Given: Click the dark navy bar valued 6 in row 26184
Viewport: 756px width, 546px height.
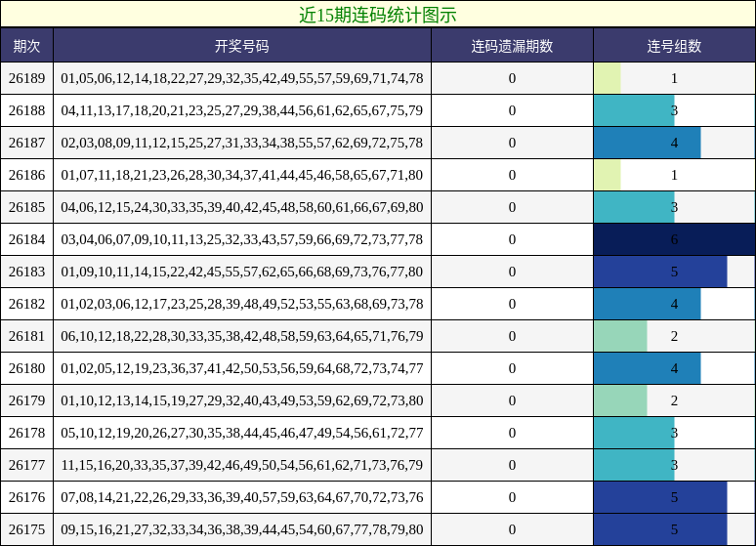Looking at the screenshot, I should (675, 239).
